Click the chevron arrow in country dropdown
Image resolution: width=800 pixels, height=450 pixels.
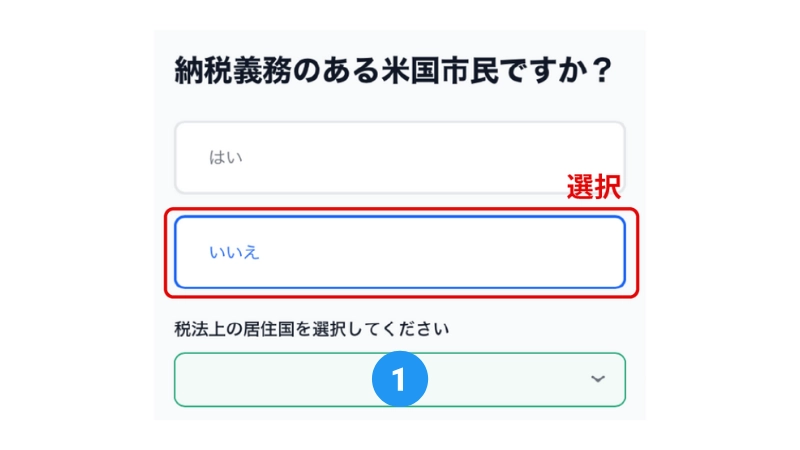[x=597, y=379]
